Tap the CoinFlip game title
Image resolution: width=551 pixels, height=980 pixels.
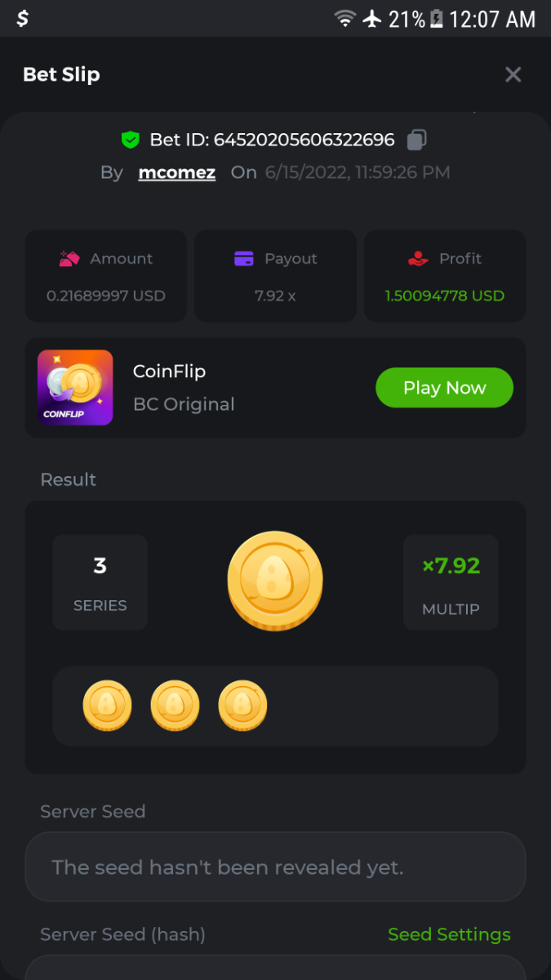click(169, 372)
